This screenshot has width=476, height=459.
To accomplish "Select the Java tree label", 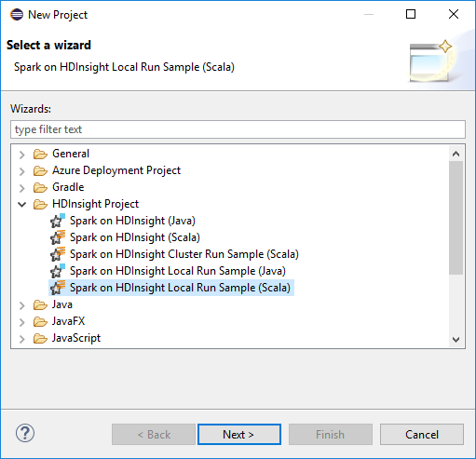I will point(62,304).
